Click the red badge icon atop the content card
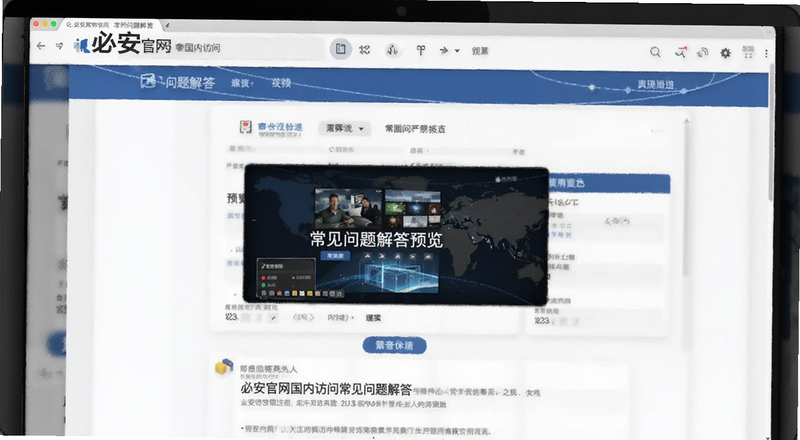Viewport: 800px width, 440px height. pos(246,127)
